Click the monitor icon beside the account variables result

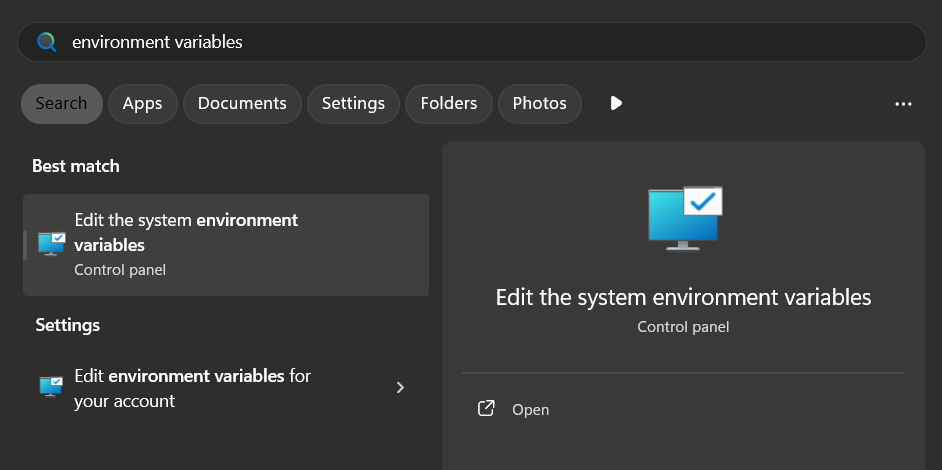[51, 387]
